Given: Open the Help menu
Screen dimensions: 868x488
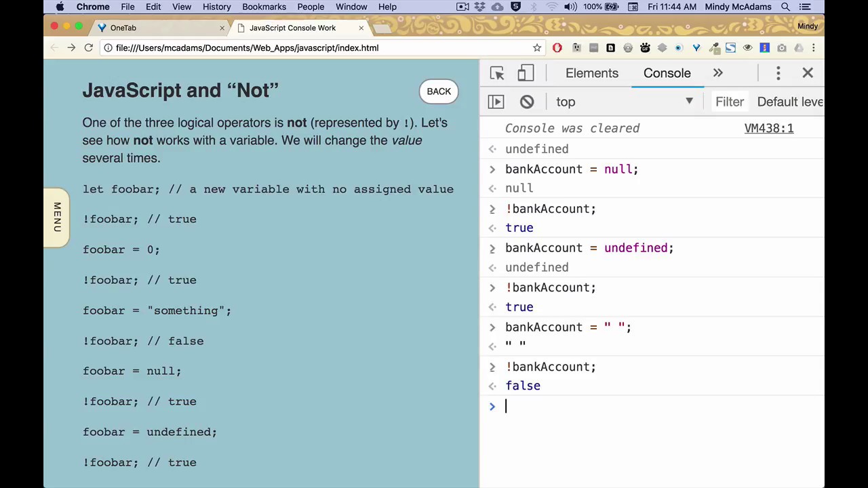Looking at the screenshot, I should (387, 7).
